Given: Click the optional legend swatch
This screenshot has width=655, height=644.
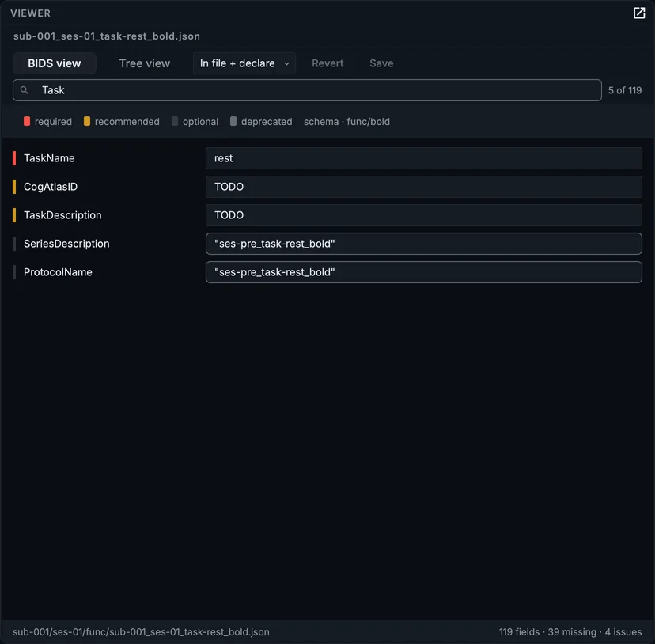Looking at the screenshot, I should point(175,121).
